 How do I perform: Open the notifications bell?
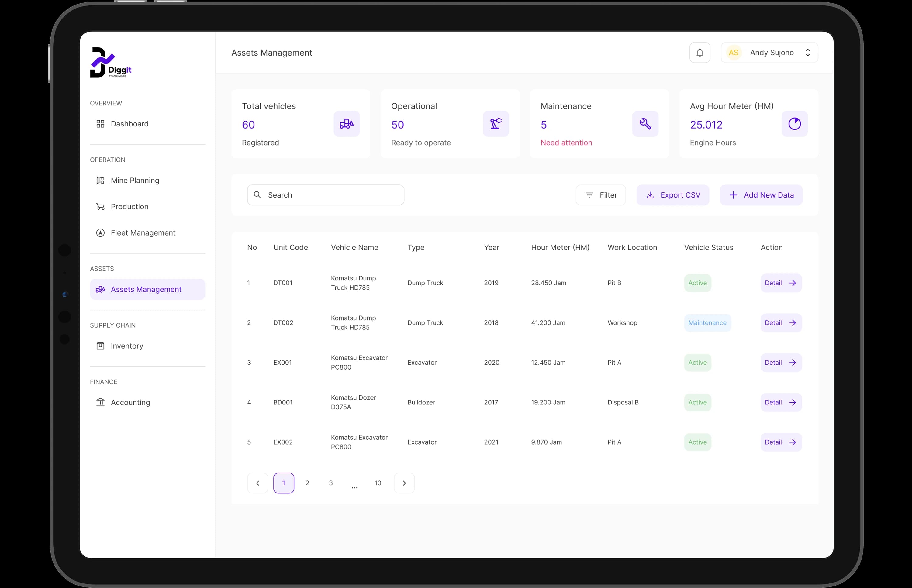click(x=700, y=53)
